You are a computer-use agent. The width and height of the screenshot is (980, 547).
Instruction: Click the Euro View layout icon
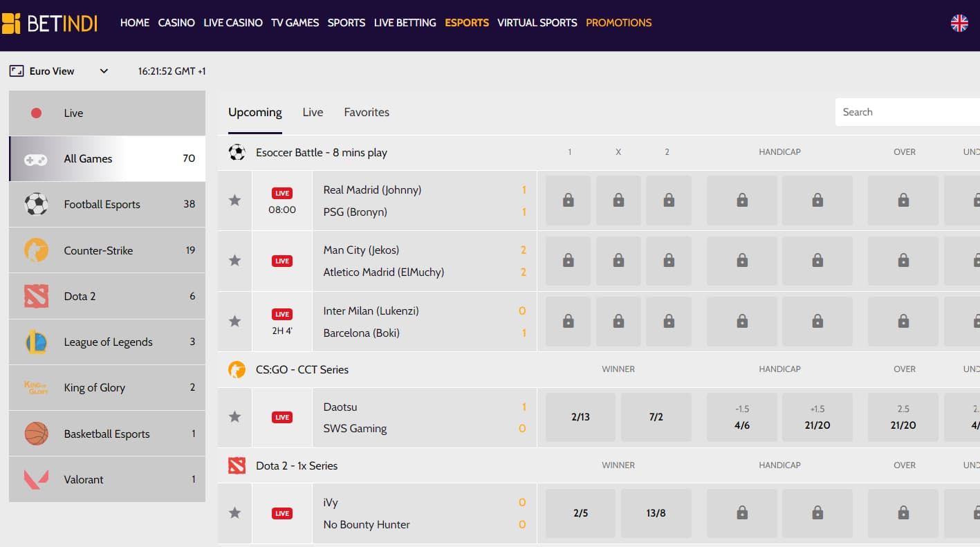17,71
